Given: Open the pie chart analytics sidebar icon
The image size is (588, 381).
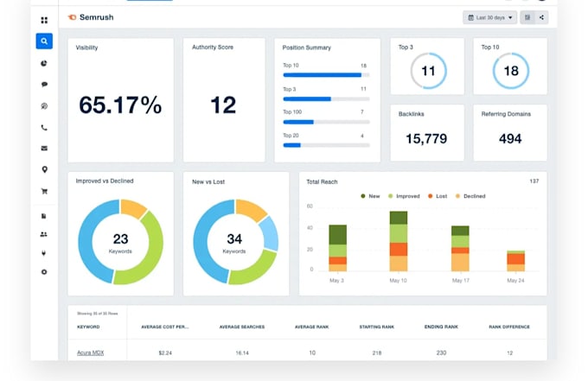Looking at the screenshot, I should [44, 63].
